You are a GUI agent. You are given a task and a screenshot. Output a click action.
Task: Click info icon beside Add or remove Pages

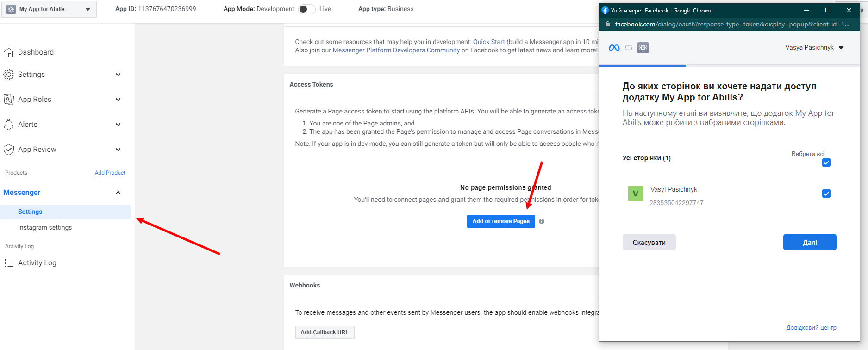(x=542, y=221)
